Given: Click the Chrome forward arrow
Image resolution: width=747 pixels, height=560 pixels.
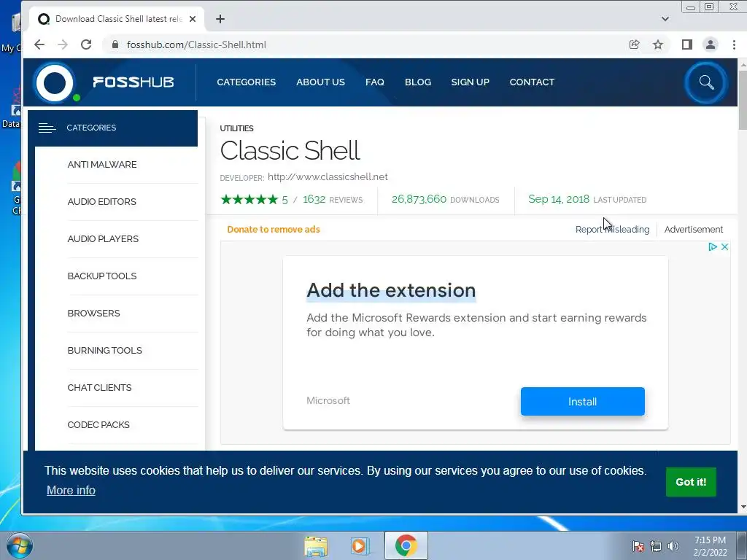Looking at the screenshot, I should pos(63,44).
